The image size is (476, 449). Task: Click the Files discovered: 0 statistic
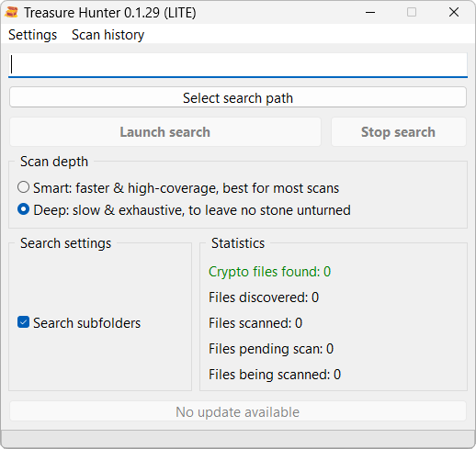(264, 297)
